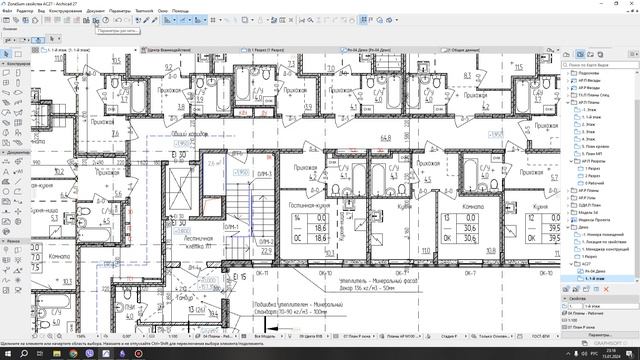Open Стадия Р option in status bar
The width and height of the screenshot is (640, 360).
click(x=449, y=336)
